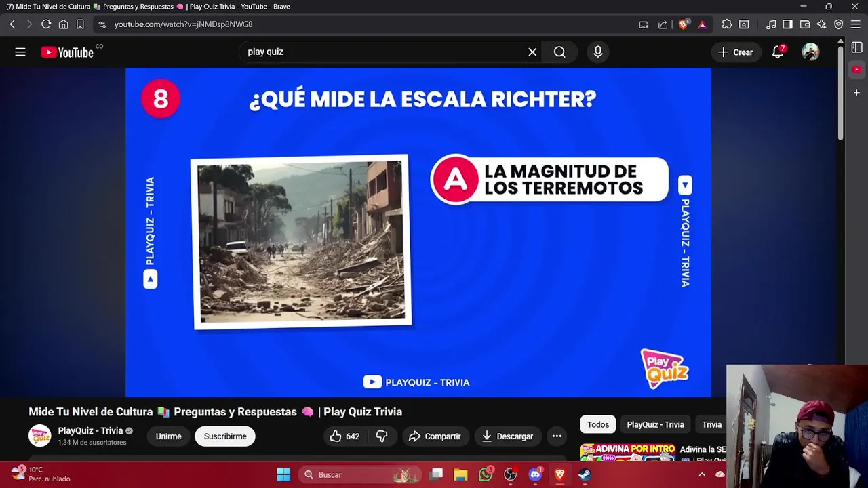This screenshot has height=488, width=868.
Task: Open the account avatar menu
Action: tap(810, 52)
